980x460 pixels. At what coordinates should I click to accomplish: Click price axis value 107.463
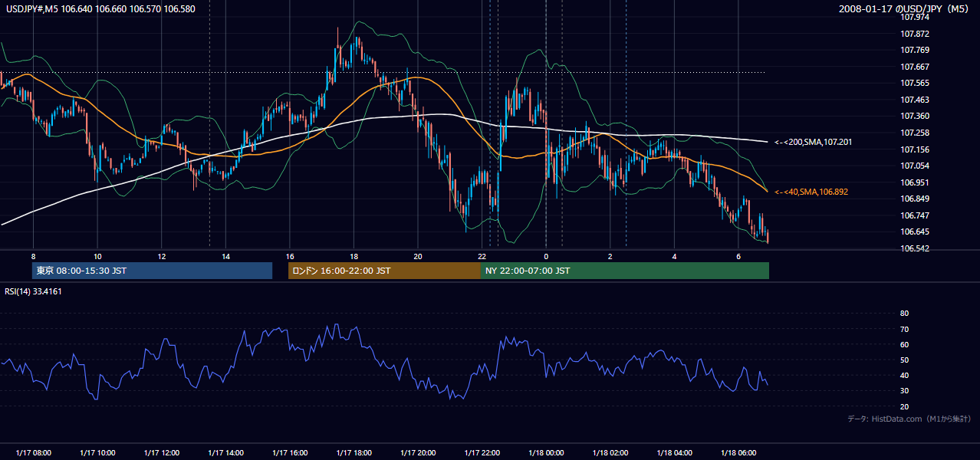pyautogui.click(x=916, y=100)
